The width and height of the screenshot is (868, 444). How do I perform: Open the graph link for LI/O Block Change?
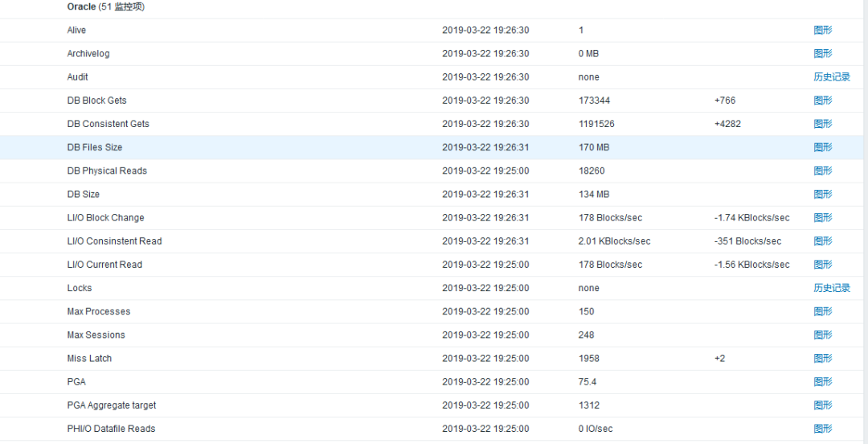tap(823, 217)
